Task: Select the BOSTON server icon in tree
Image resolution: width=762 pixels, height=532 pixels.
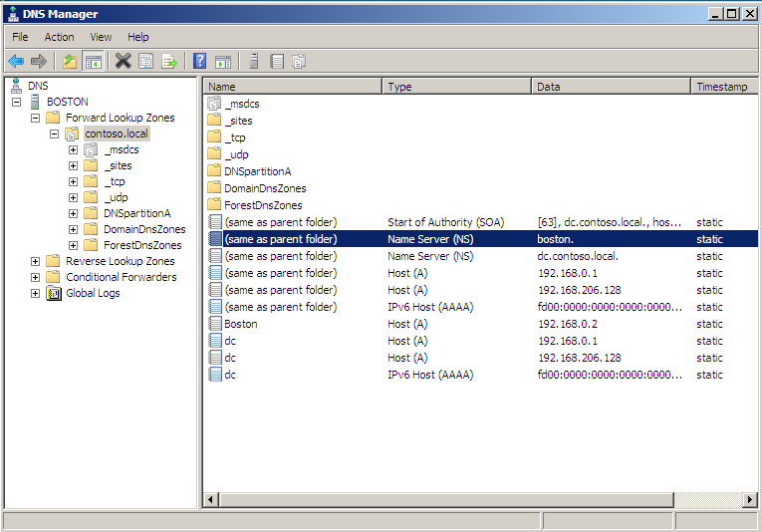Action: [x=35, y=102]
